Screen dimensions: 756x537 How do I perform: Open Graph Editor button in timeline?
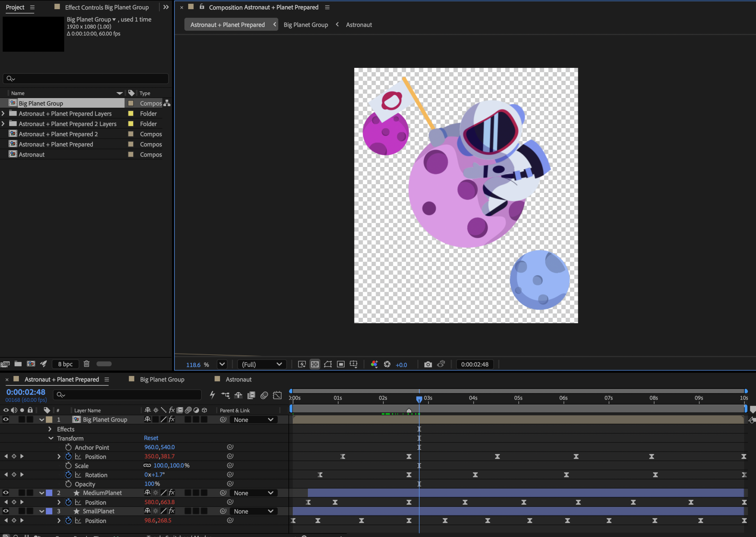[x=277, y=395]
